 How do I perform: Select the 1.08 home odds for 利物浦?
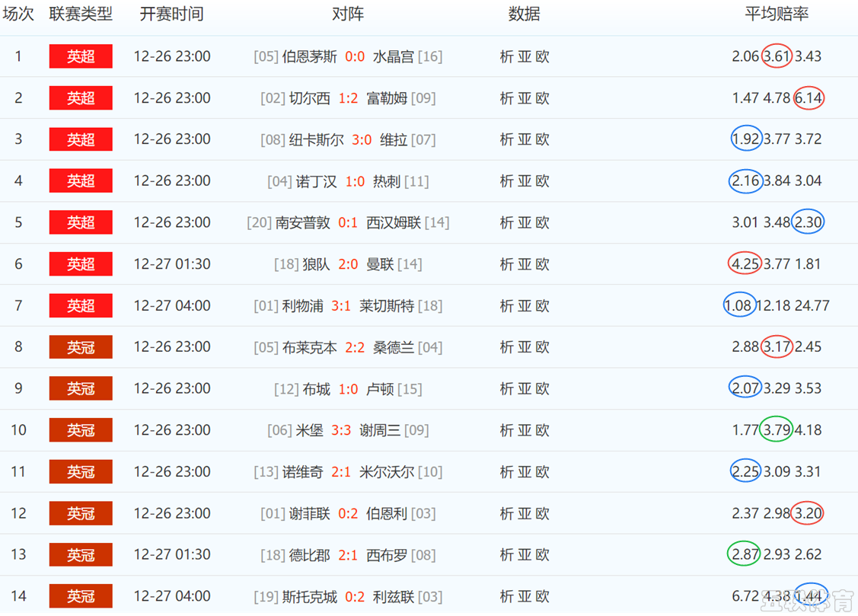pos(739,305)
